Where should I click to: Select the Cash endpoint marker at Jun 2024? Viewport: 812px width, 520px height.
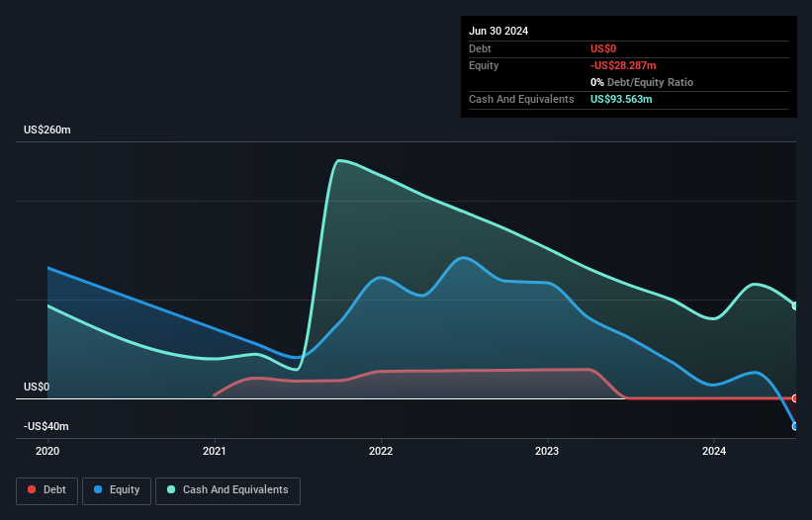point(795,305)
